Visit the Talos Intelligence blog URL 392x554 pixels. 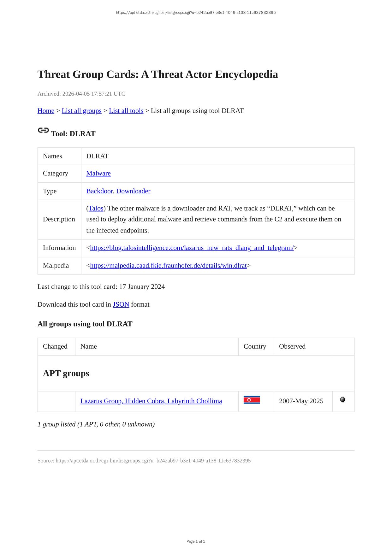tap(192, 248)
